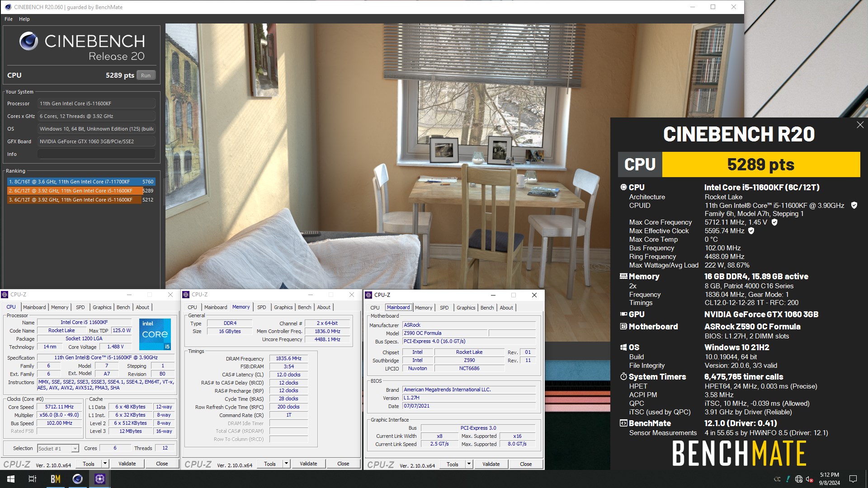The width and height of the screenshot is (868, 488).
Task: Switch to Cinebench using its taskbar icon
Action: click(78, 479)
